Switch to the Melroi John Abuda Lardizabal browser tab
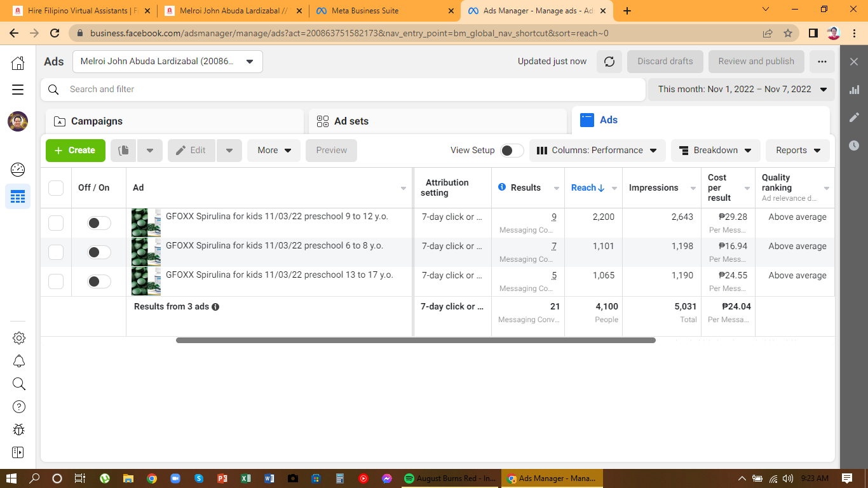This screenshot has height=488, width=868. [234, 11]
